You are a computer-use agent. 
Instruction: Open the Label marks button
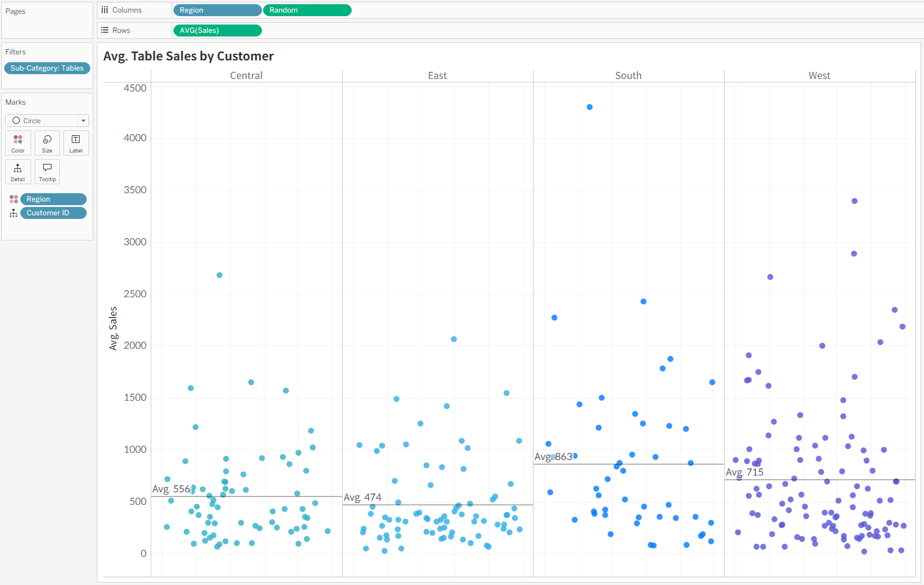76,143
